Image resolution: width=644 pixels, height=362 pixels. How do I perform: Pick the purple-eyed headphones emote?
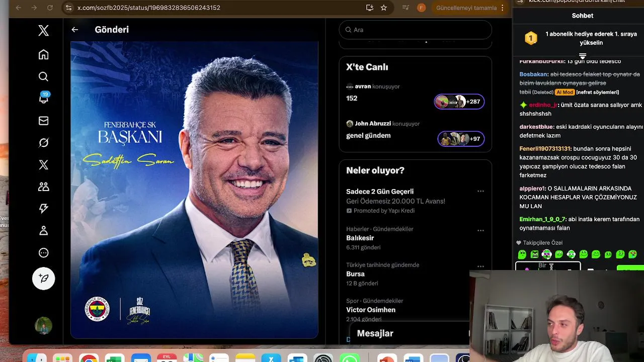[x=546, y=254]
